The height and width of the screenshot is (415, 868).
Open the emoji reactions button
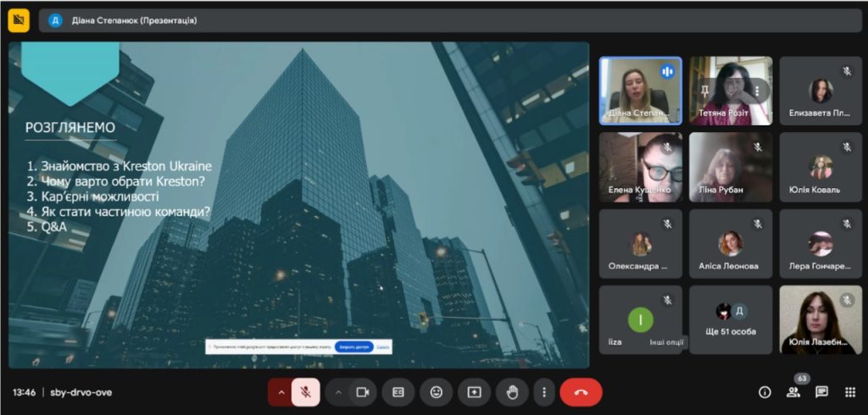click(x=437, y=392)
